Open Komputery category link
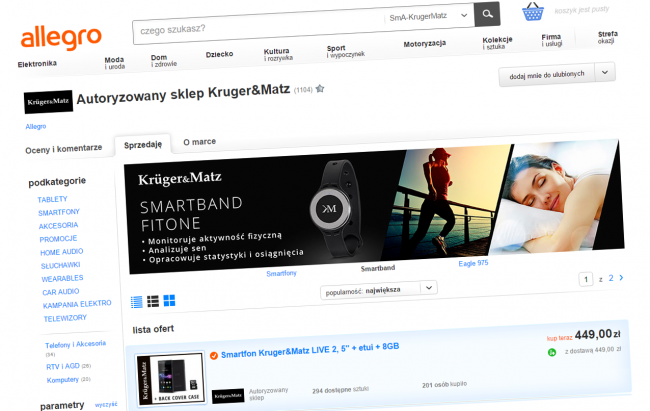Screen dimensions: 650x411 (63, 379)
